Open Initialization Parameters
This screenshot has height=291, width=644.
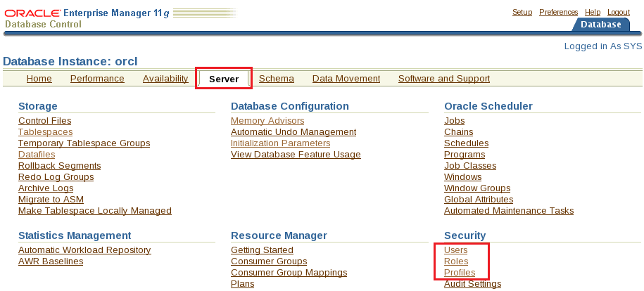[x=281, y=143]
